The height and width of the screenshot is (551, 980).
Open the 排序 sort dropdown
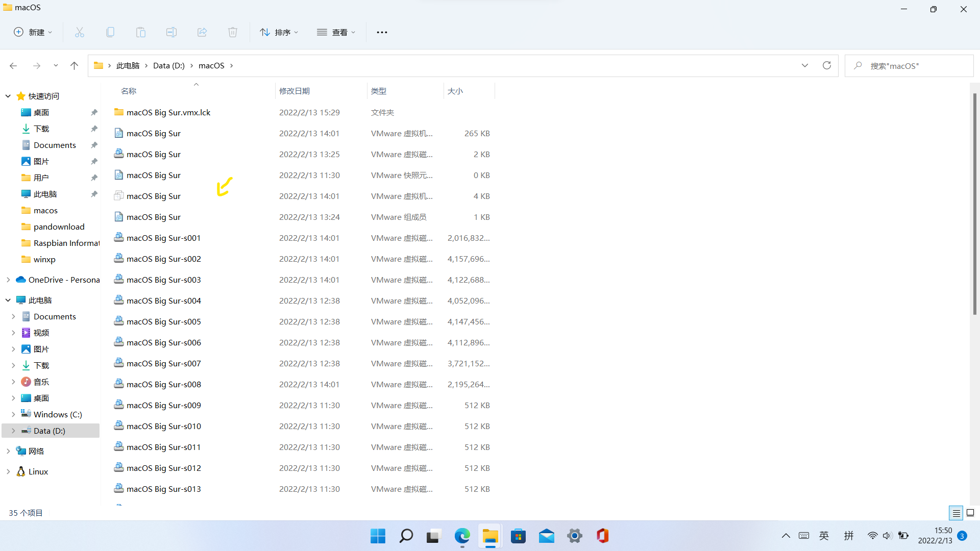pyautogui.click(x=279, y=32)
